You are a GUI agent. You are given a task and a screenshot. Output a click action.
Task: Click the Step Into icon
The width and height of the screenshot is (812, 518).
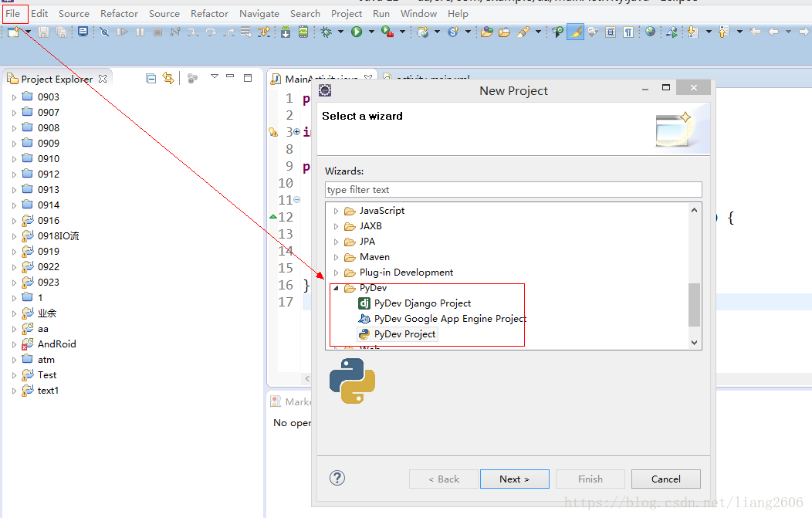(193, 32)
